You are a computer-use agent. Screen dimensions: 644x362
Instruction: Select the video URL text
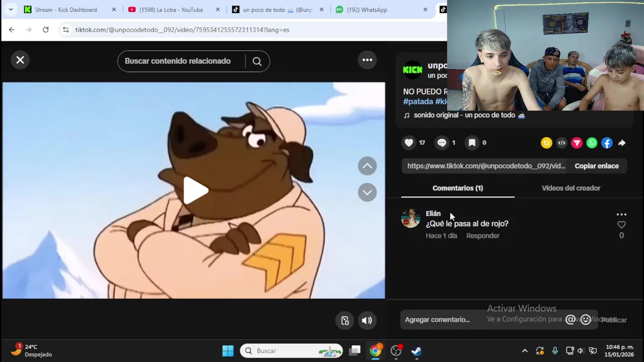486,166
